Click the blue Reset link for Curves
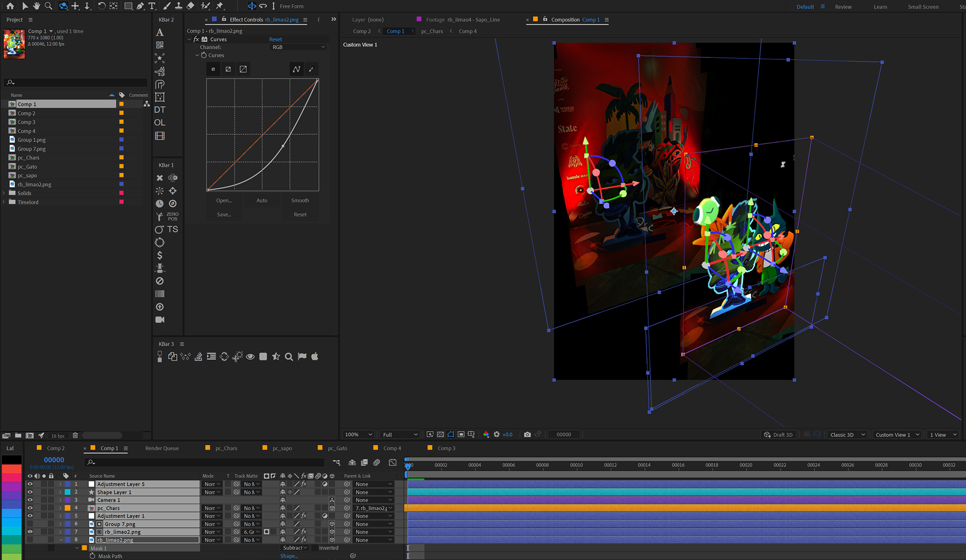966x560 pixels. [x=276, y=39]
